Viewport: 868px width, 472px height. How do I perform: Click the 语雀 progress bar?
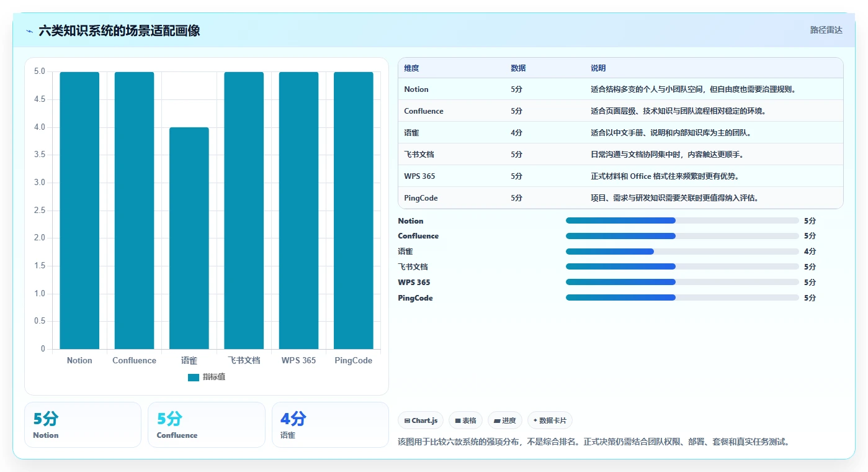point(682,252)
